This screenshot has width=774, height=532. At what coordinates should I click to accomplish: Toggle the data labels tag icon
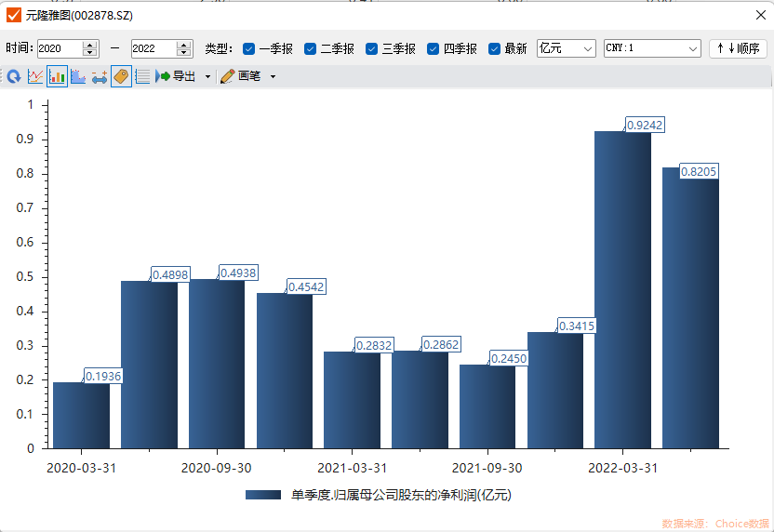(x=122, y=76)
